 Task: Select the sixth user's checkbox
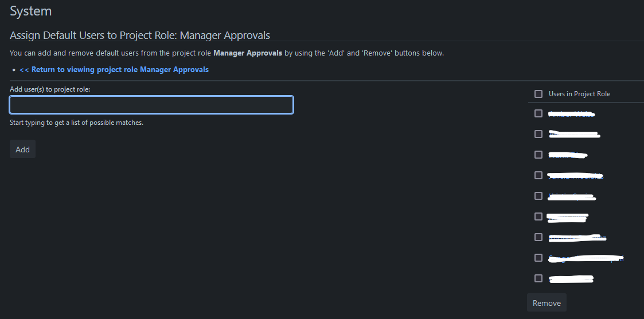click(538, 216)
